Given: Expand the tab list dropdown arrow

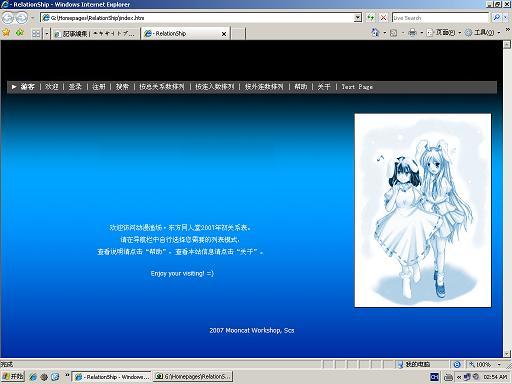Looking at the screenshot, I should click(x=47, y=33).
